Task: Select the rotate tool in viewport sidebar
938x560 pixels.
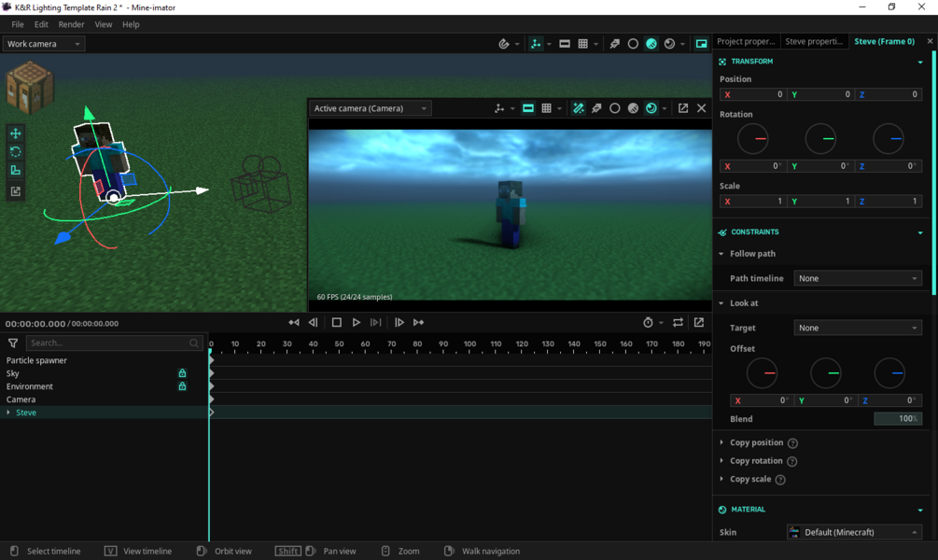Action: coord(16,152)
